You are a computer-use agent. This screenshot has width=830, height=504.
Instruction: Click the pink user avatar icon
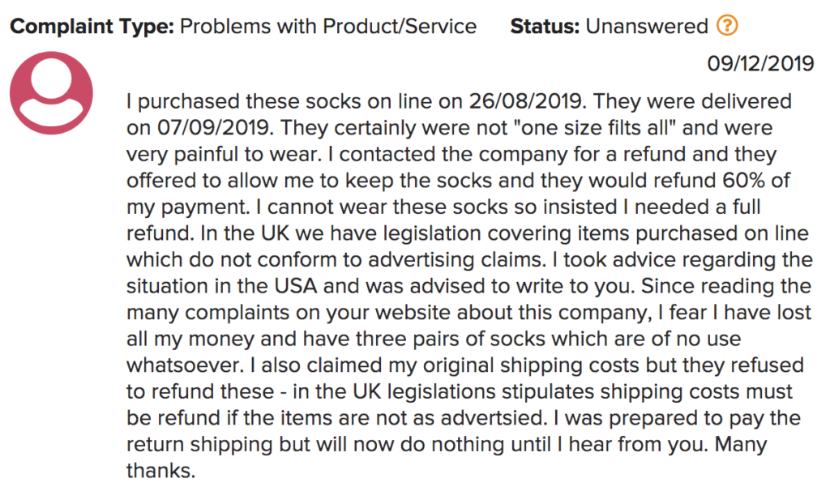51,92
